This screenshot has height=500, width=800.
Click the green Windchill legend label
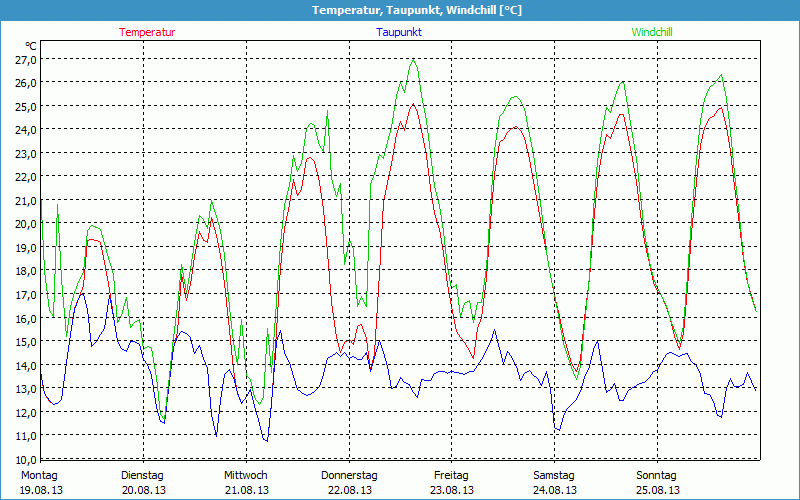click(x=652, y=32)
